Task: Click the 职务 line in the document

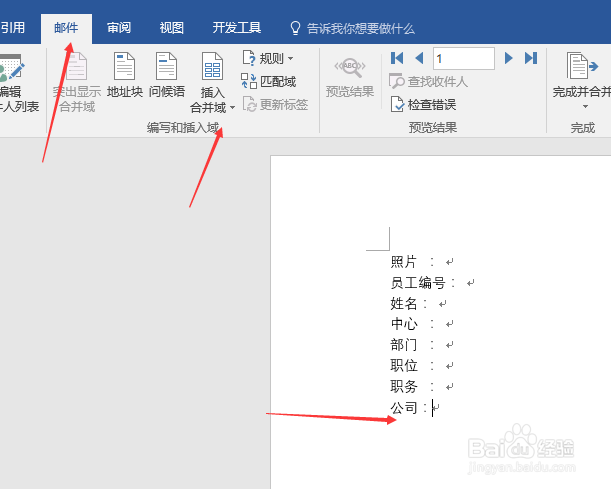Action: 422,387
